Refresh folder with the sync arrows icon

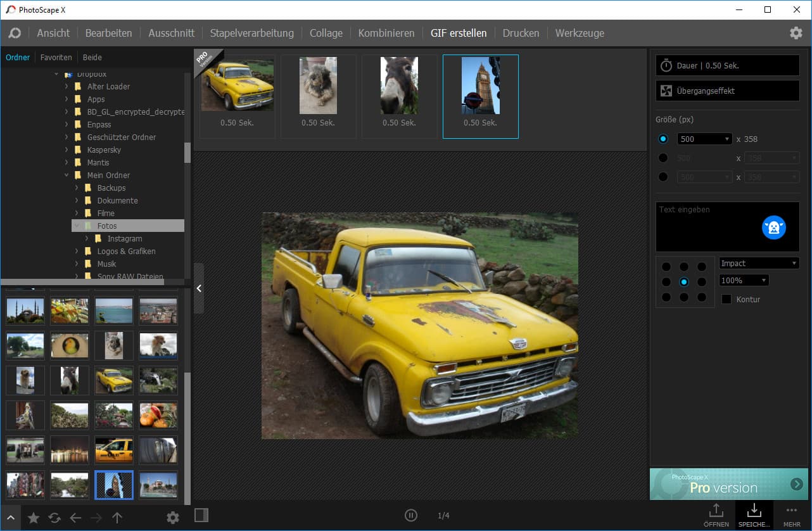click(x=54, y=518)
